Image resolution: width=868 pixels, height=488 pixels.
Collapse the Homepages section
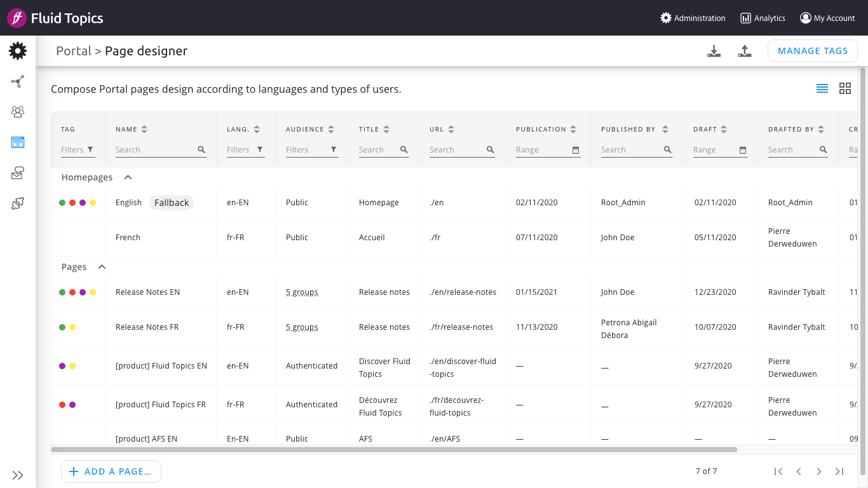pyautogui.click(x=128, y=177)
